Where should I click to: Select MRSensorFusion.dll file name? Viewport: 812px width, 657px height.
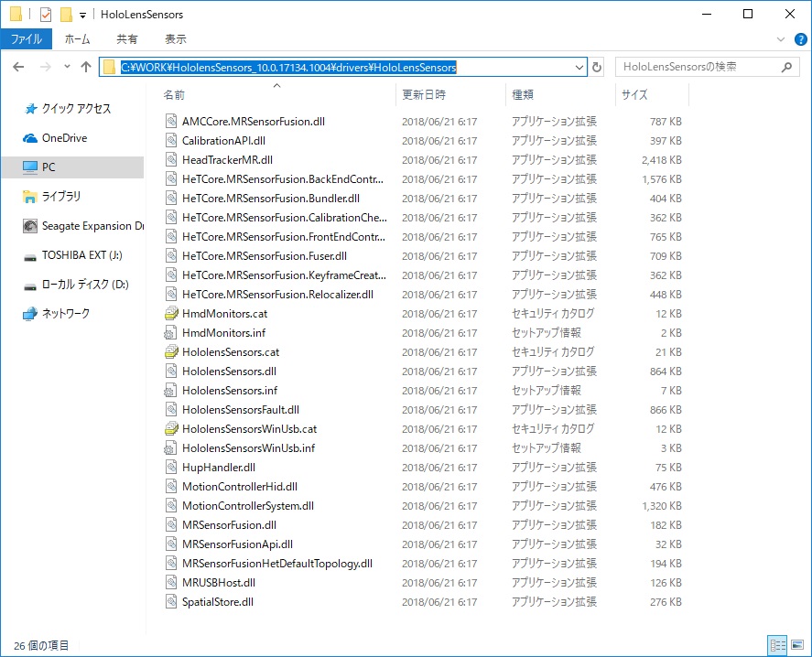[x=230, y=525]
